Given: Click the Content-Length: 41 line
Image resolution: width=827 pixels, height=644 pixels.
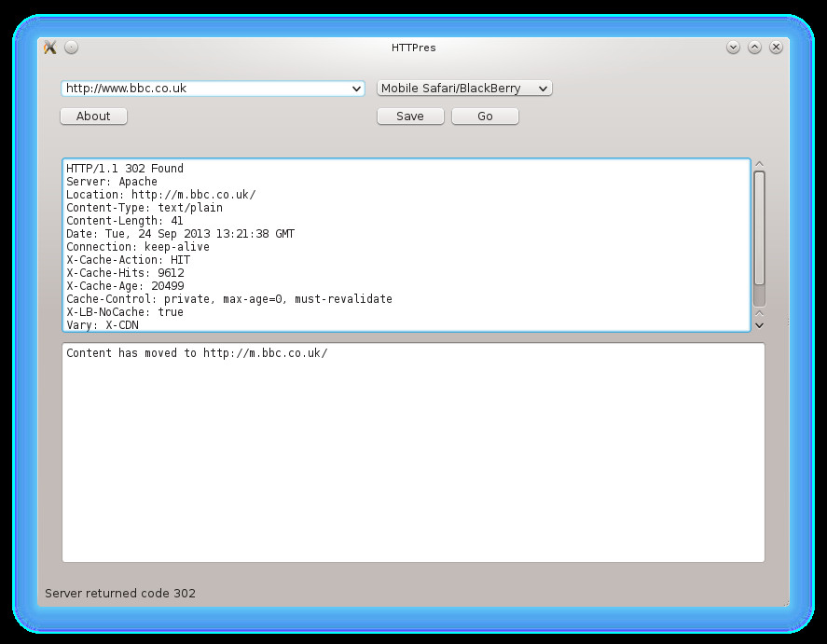Looking at the screenshot, I should 125,221.
